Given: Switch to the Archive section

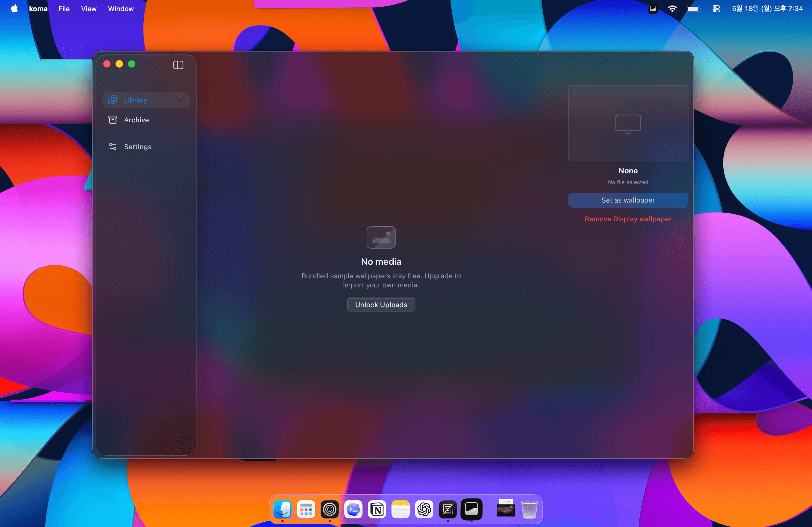Looking at the screenshot, I should 146,120.
